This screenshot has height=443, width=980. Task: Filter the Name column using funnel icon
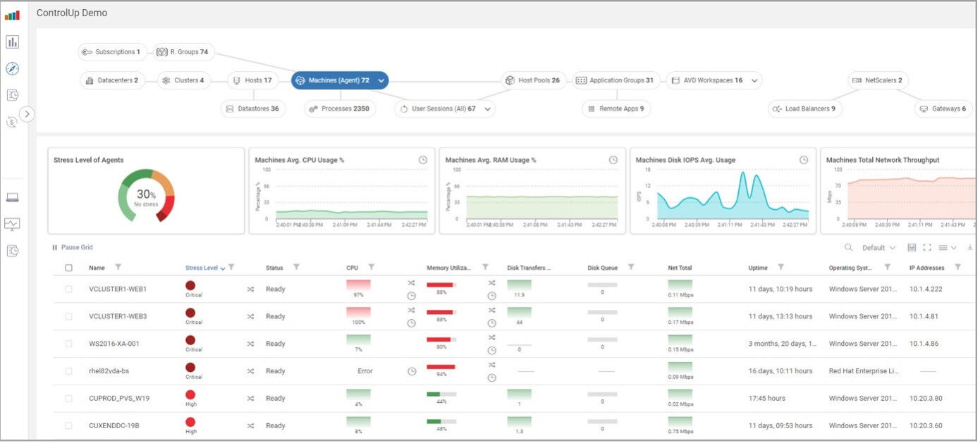click(118, 267)
